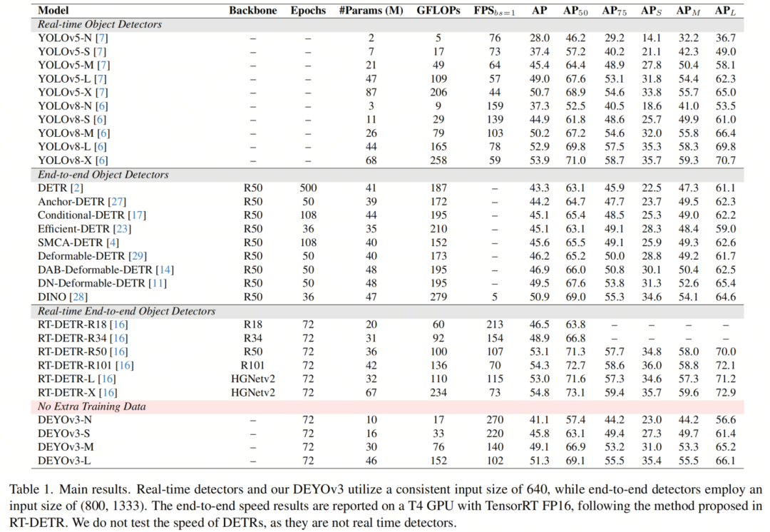Select the Real-time Object Detectors section heading
The width and height of the screenshot is (770, 532).
(x=100, y=24)
